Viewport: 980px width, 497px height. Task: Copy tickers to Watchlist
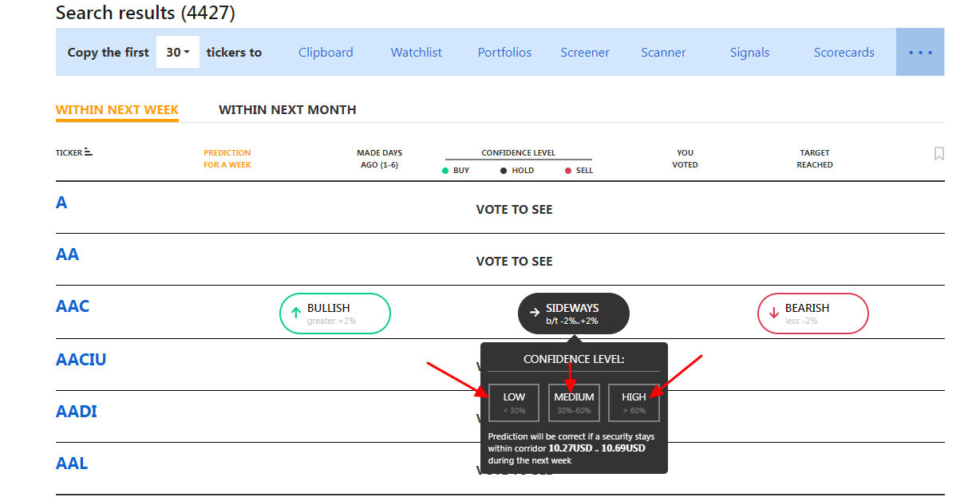(x=416, y=53)
